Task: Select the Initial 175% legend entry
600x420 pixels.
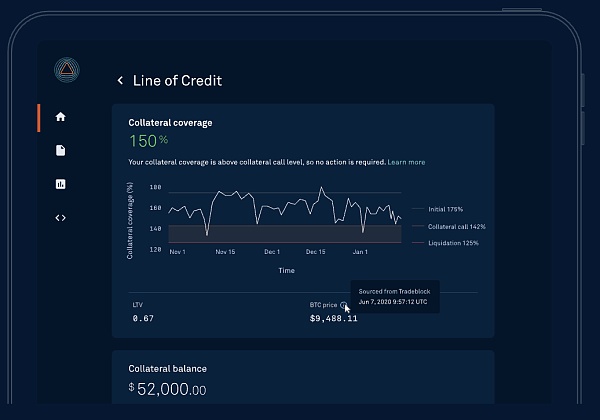Action: click(x=447, y=209)
